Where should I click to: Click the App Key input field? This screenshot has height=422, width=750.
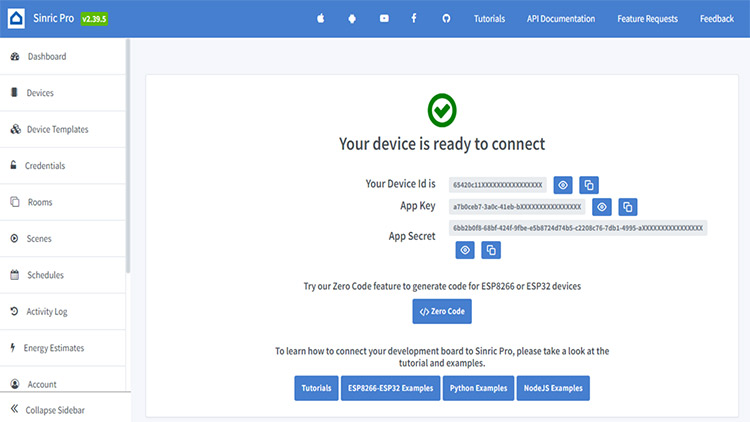(x=517, y=207)
